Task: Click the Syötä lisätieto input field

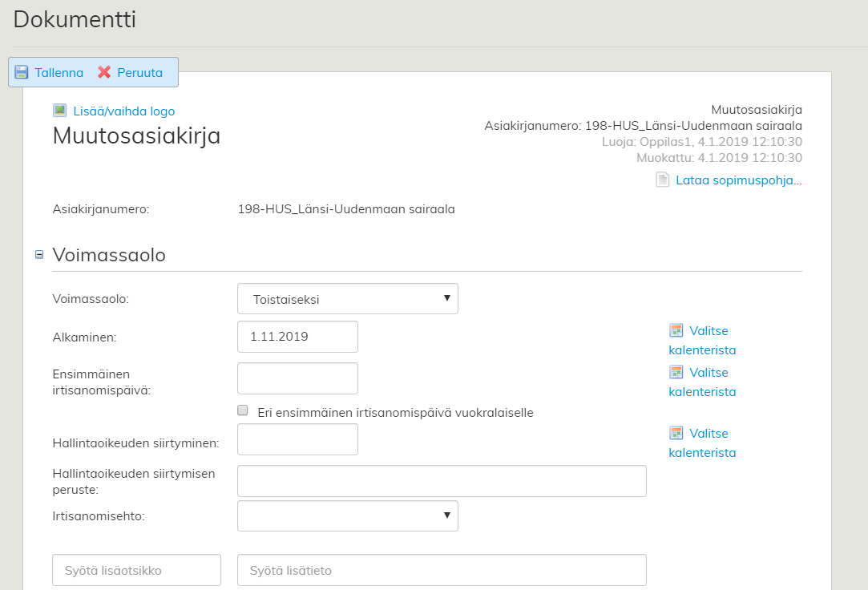Action: click(x=442, y=570)
